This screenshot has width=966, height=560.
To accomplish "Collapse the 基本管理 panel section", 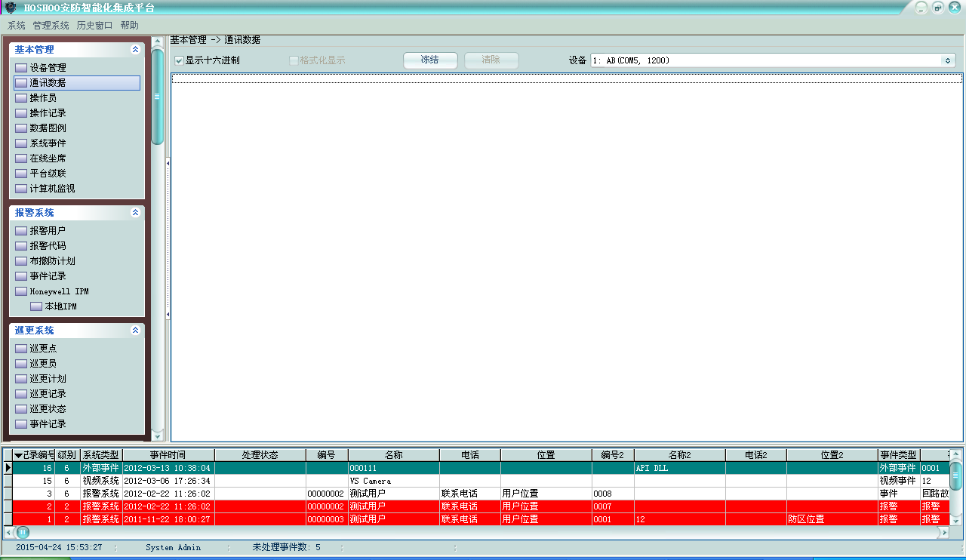I will click(135, 50).
